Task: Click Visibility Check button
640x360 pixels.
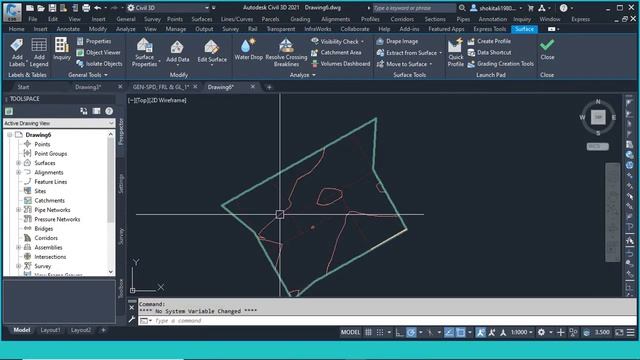Action: coord(338,41)
